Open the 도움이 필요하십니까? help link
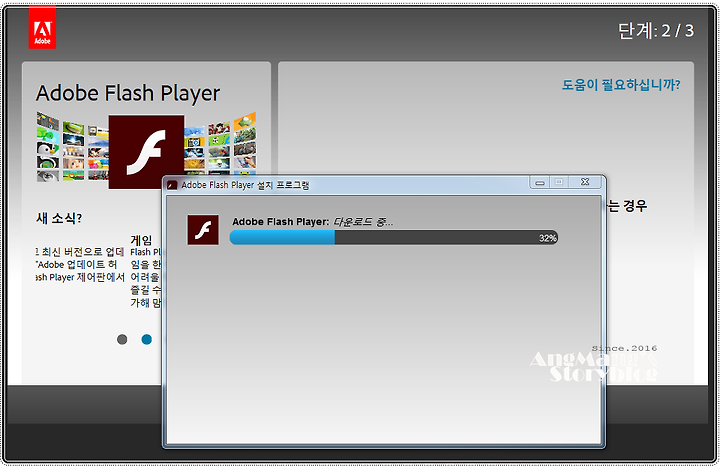Image resolution: width=720 pixels, height=467 pixels. 621,84
